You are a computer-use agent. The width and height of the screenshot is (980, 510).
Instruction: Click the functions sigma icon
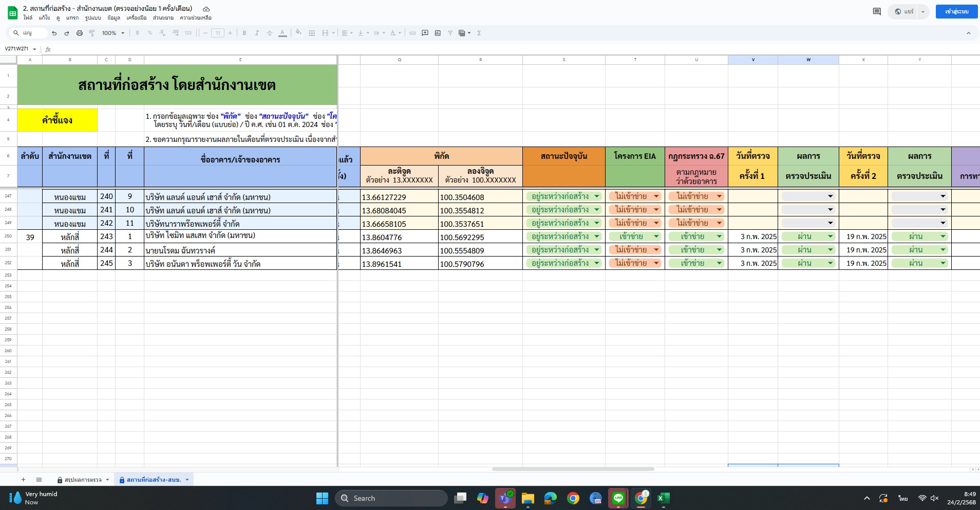click(479, 33)
